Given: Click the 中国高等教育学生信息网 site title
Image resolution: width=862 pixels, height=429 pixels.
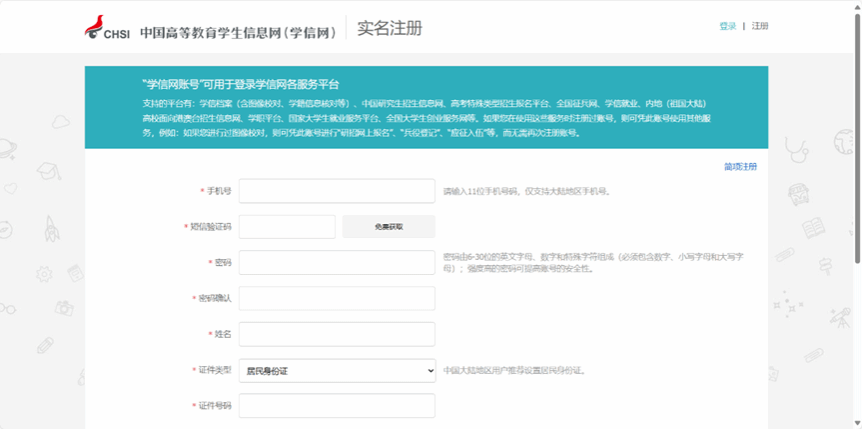Looking at the screenshot, I should click(x=238, y=31).
